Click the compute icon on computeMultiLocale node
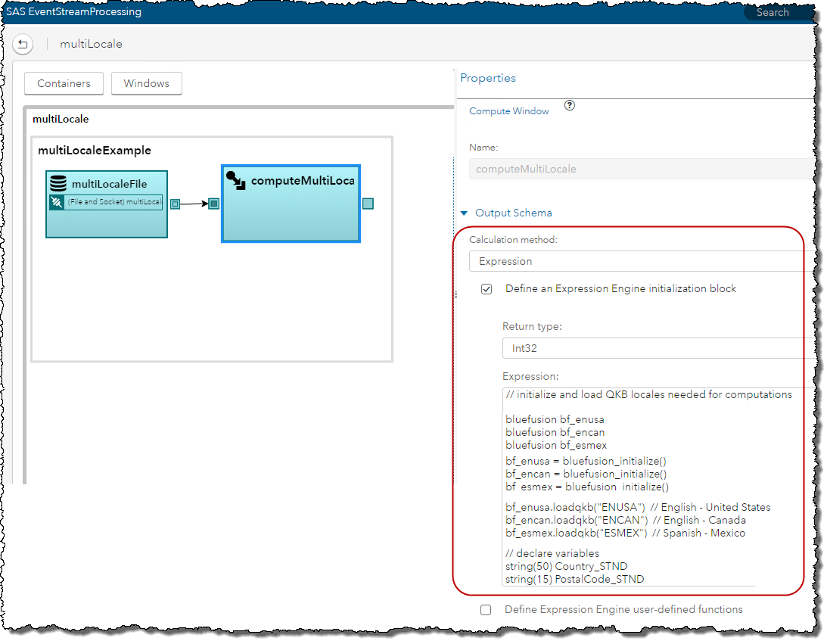 [235, 181]
